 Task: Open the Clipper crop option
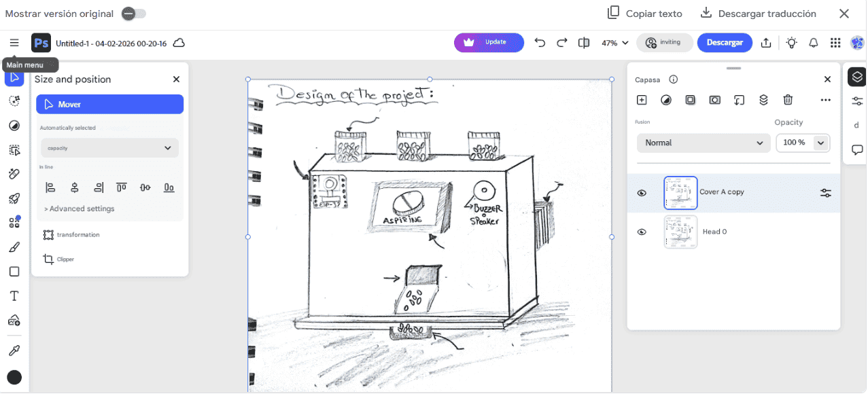pos(58,259)
